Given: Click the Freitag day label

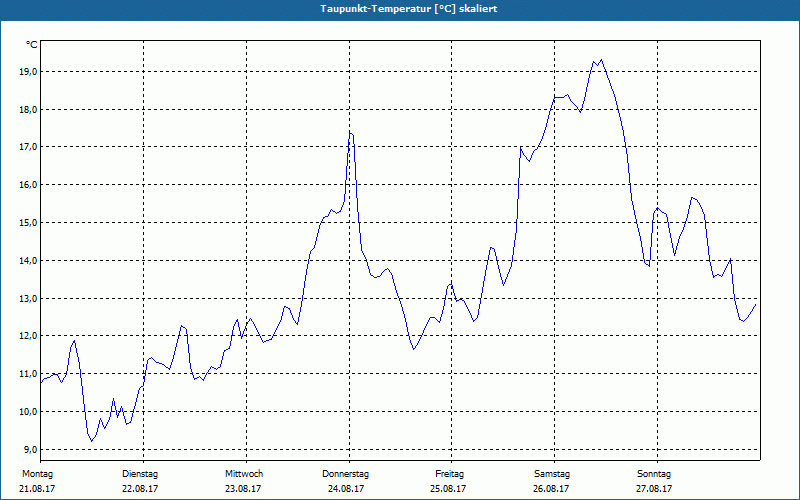Looking at the screenshot, I should click(449, 474).
